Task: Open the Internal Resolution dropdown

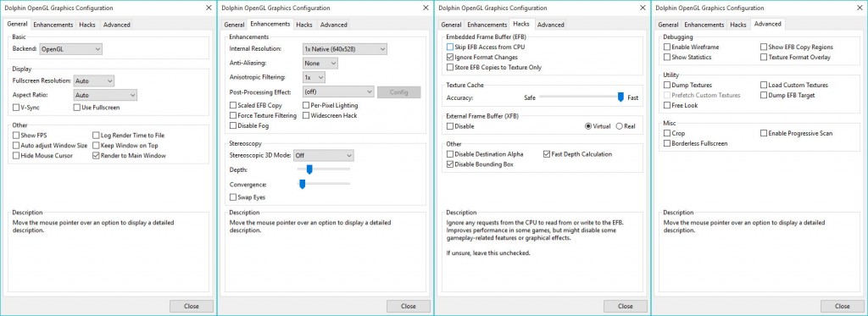Action: coord(344,48)
